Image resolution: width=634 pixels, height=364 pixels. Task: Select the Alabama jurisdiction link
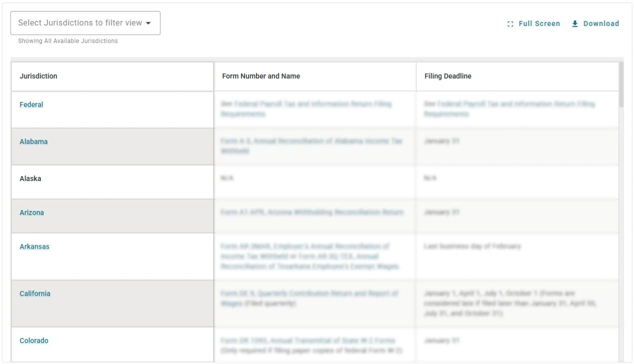33,142
